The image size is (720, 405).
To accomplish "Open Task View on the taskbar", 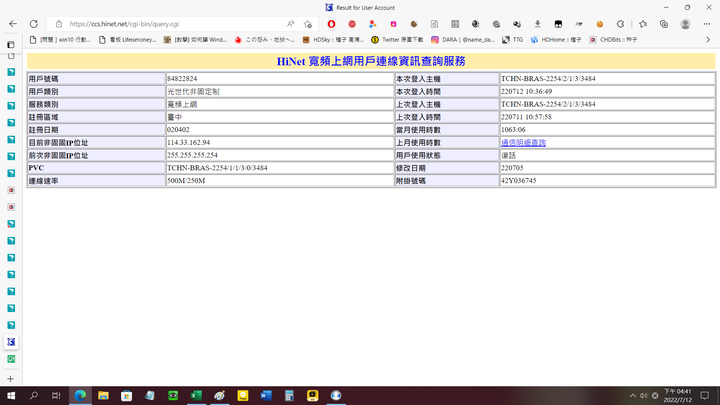I will [x=56, y=395].
